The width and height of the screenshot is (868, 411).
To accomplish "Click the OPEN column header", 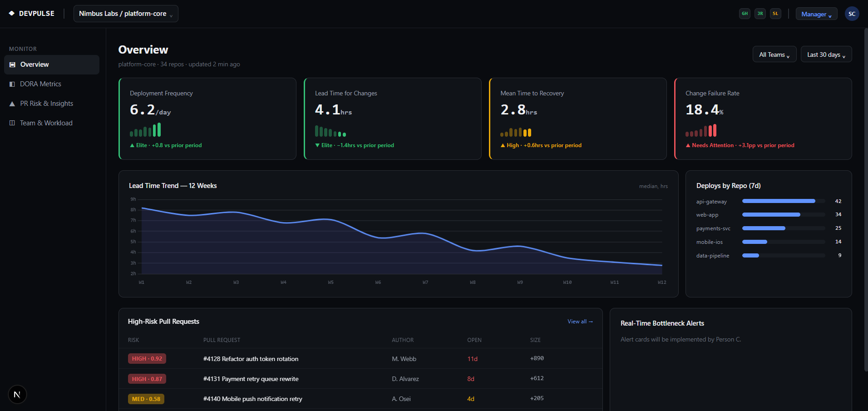I will [474, 340].
